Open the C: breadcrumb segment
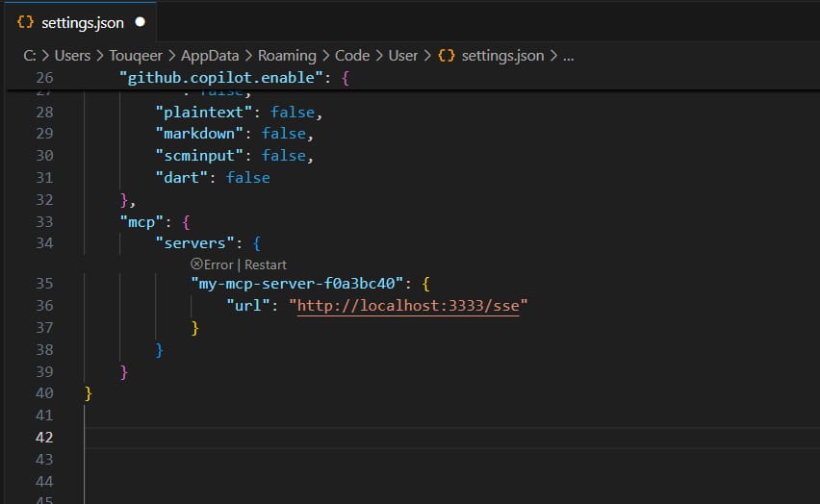Viewport: 820px width, 504px height. (30, 56)
